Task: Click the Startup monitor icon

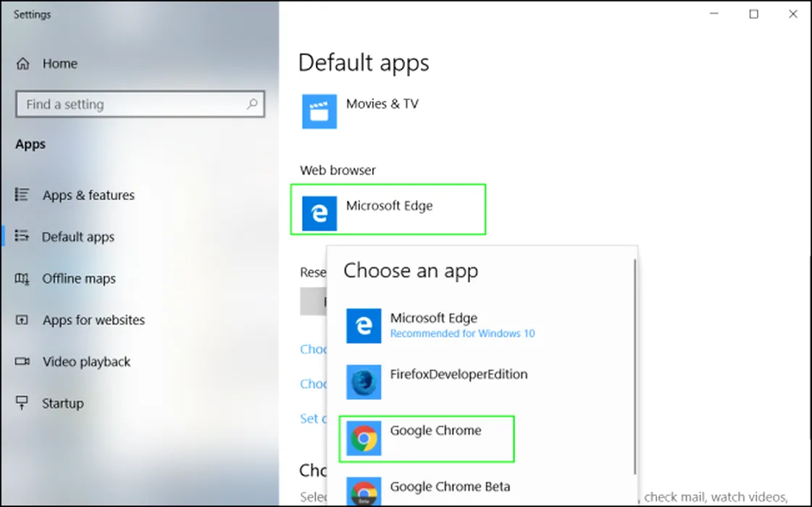Action: point(22,403)
